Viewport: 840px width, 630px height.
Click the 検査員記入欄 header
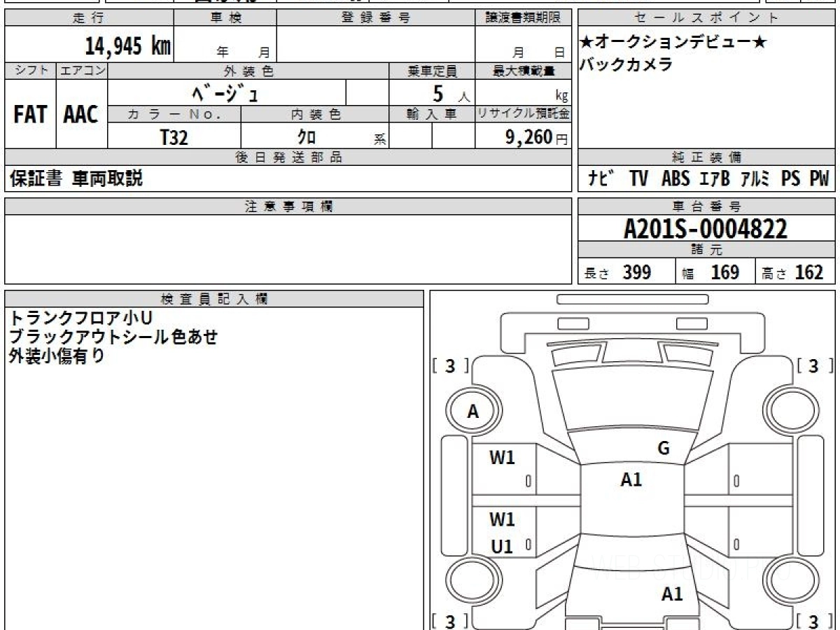pos(214,298)
